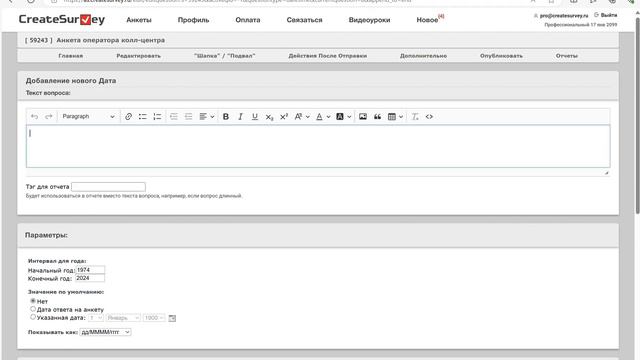Open the Профиль menu

[x=193, y=20]
